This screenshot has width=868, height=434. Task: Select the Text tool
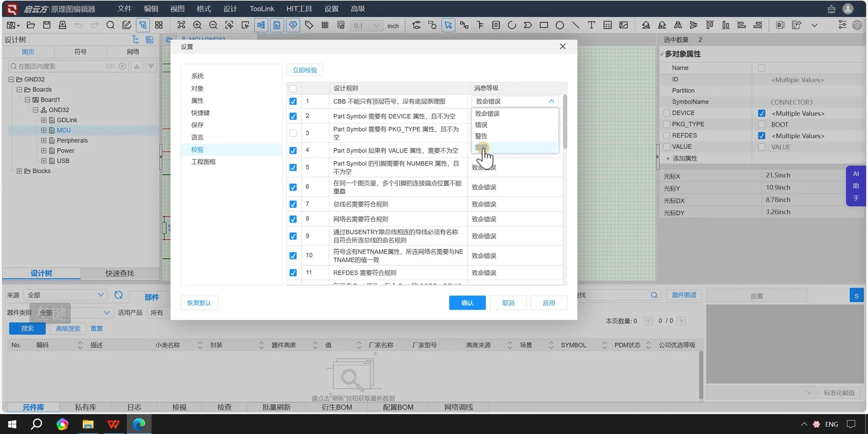[591, 25]
